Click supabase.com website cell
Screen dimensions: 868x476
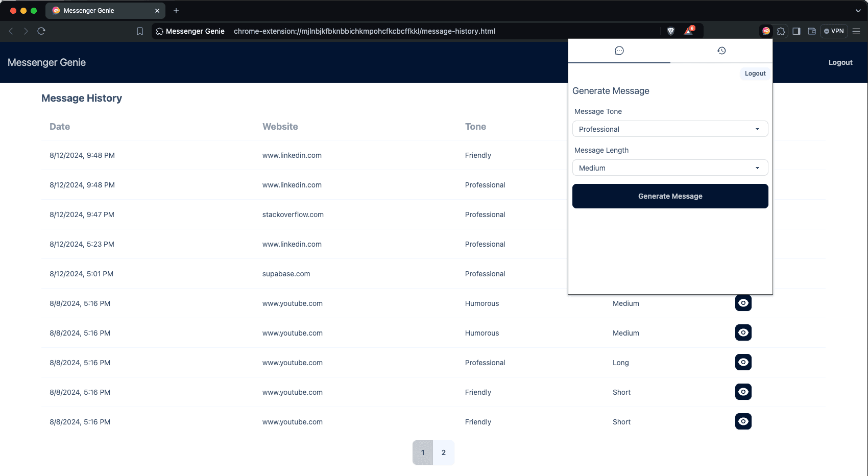(286, 274)
